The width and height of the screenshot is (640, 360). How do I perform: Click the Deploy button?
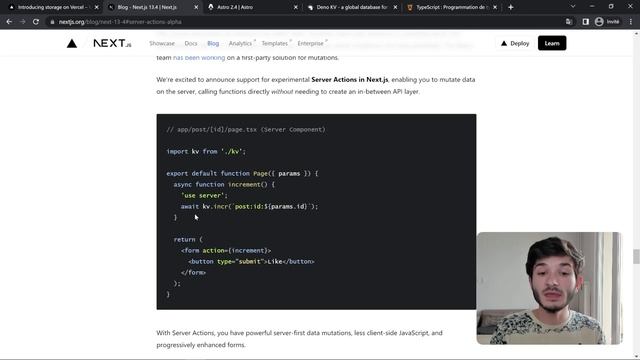coord(515,43)
